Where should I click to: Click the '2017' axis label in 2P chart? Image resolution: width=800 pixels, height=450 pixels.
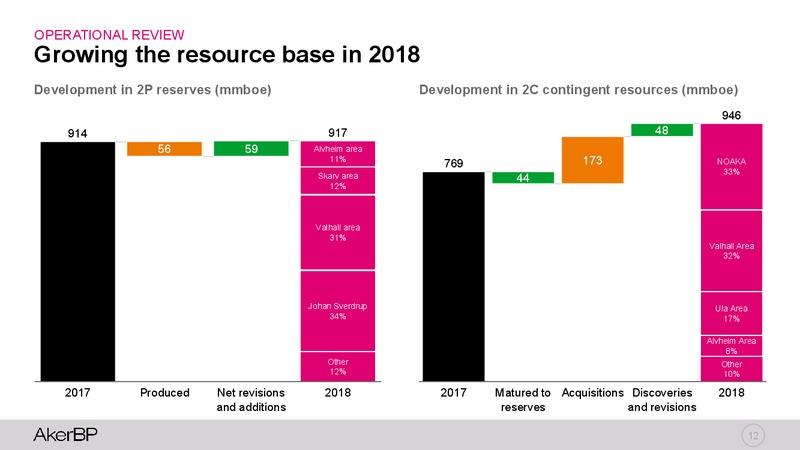[x=78, y=393]
